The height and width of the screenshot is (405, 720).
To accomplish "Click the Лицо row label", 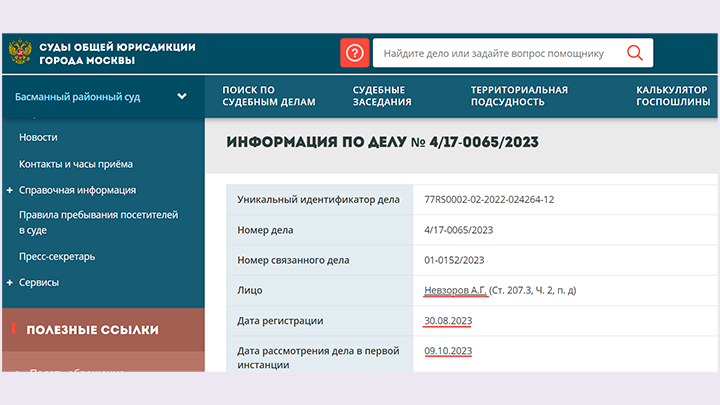I will coord(249,290).
